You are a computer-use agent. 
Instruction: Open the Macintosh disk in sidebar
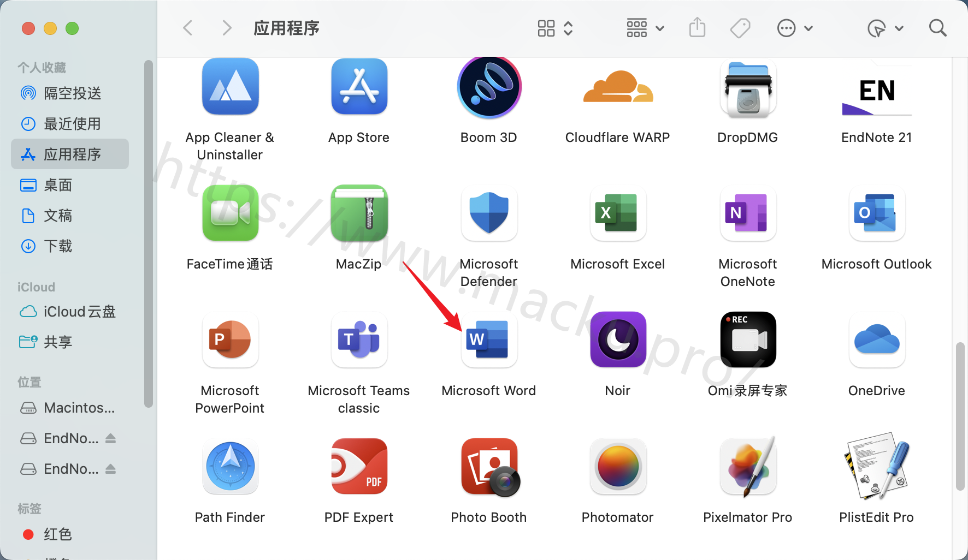(70, 408)
